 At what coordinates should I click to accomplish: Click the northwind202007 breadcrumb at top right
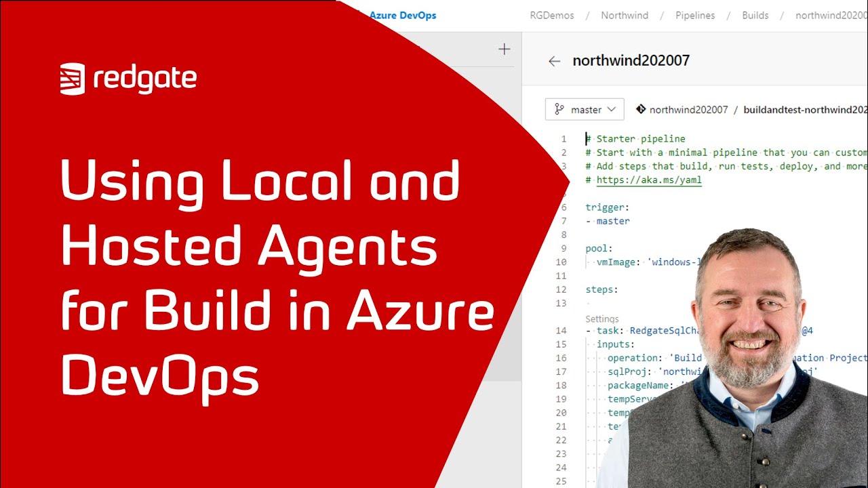point(831,15)
